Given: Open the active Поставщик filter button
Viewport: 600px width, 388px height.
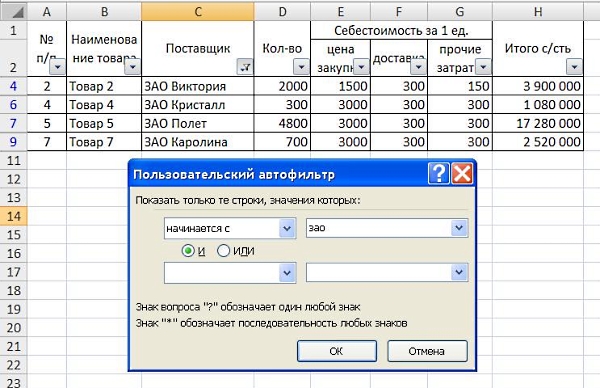Looking at the screenshot, I should pos(245,67).
